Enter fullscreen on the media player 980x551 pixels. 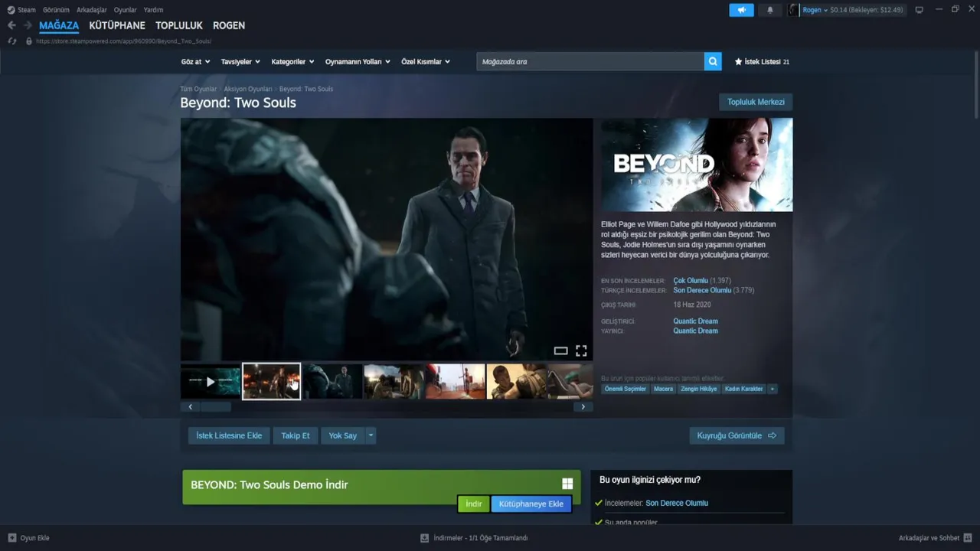581,350
